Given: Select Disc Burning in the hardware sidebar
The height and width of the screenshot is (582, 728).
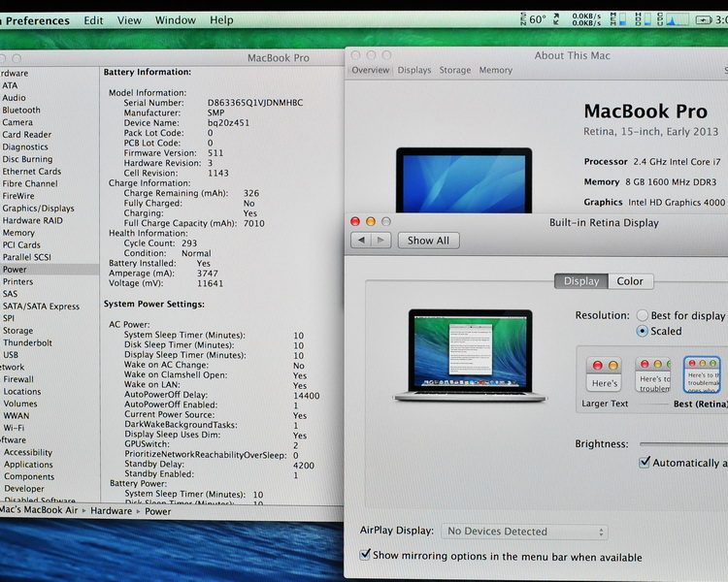Looking at the screenshot, I should [x=27, y=159].
